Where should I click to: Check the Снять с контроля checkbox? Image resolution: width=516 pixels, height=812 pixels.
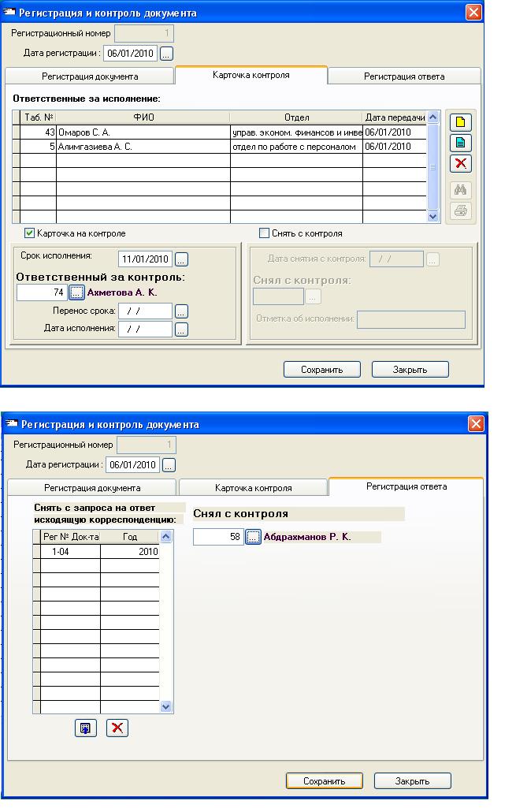[x=264, y=233]
